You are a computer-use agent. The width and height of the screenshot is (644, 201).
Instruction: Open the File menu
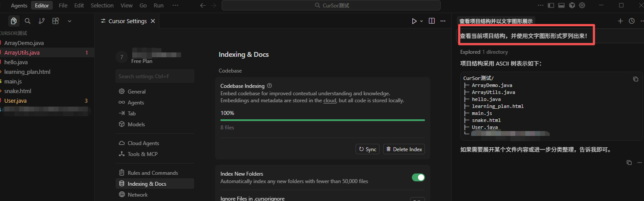coord(63,6)
